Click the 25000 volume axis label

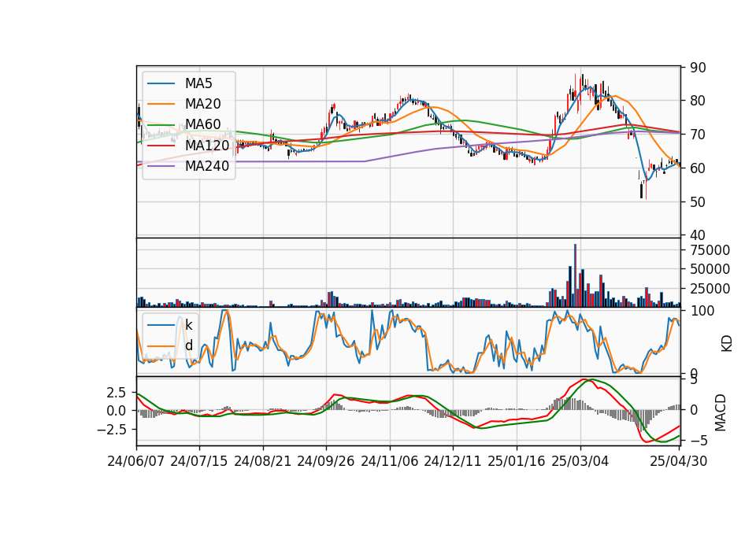pyautogui.click(x=710, y=289)
